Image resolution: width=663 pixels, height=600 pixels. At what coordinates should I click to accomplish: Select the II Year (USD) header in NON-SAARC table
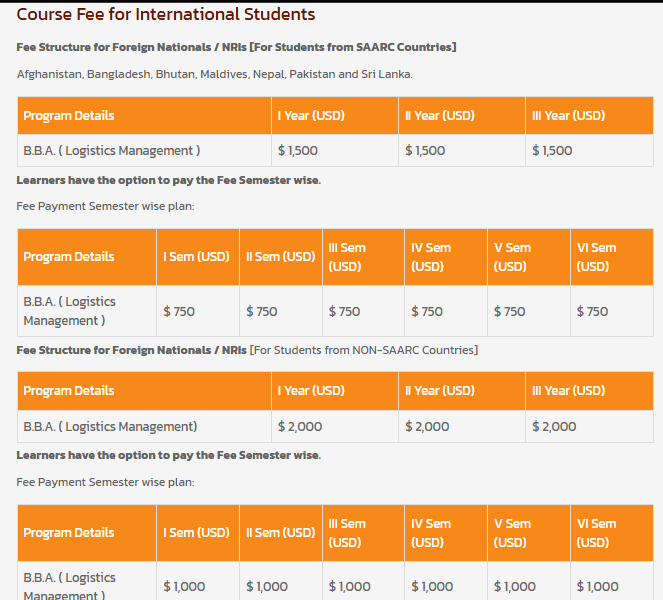click(440, 391)
